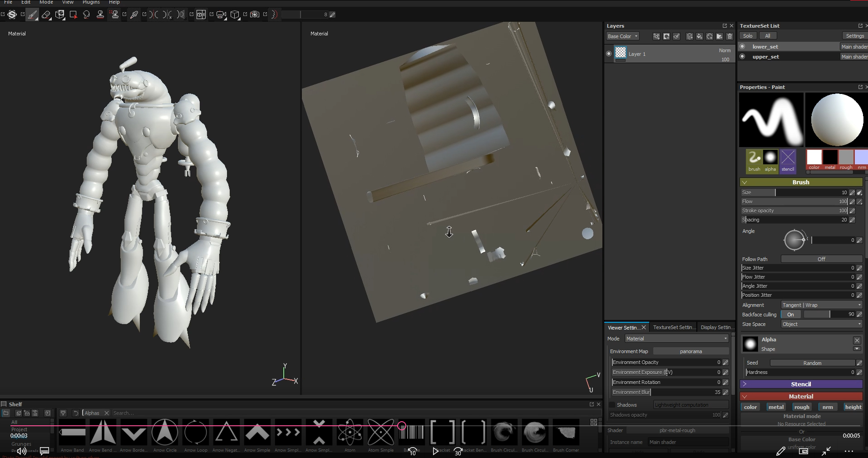Activate the Clone stamp tool
The width and height of the screenshot is (868, 458).
point(101,15)
